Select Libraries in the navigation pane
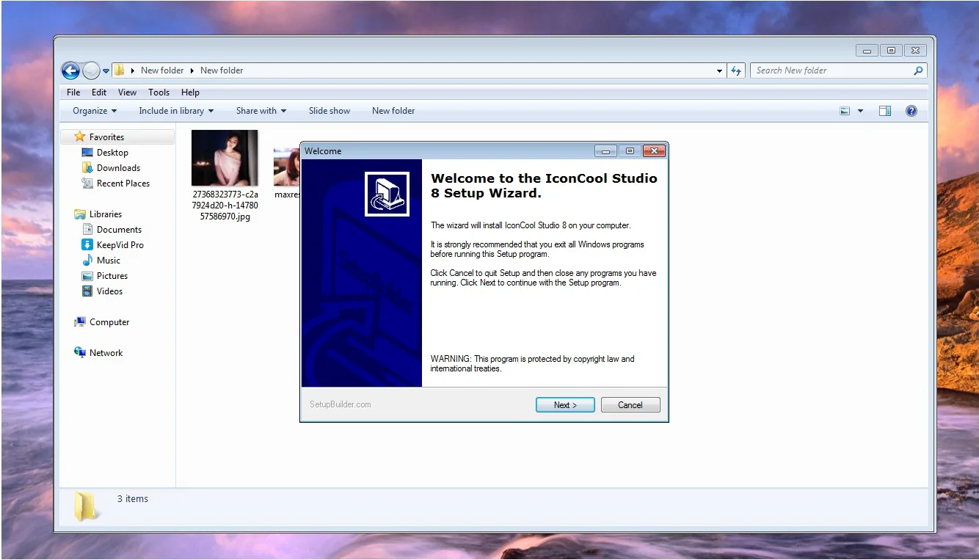The height and width of the screenshot is (560, 979). click(106, 214)
